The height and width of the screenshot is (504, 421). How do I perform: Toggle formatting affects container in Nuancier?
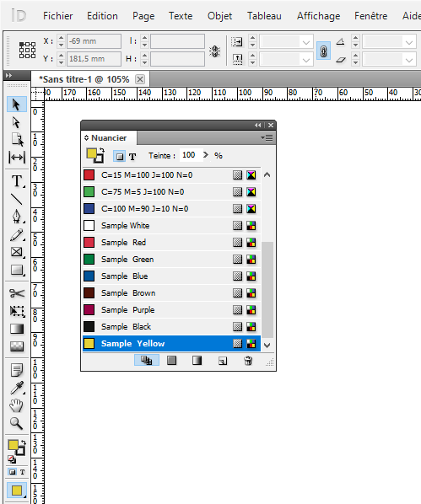[120, 156]
